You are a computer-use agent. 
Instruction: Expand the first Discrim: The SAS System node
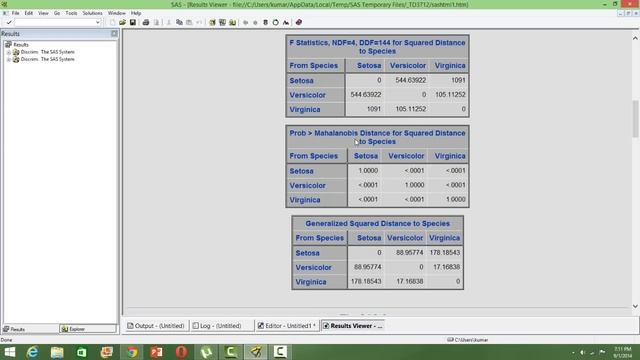pos(9,52)
